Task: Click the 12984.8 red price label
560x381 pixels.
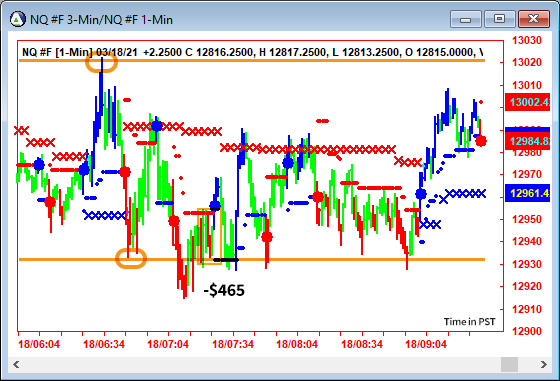Action: 527,141
